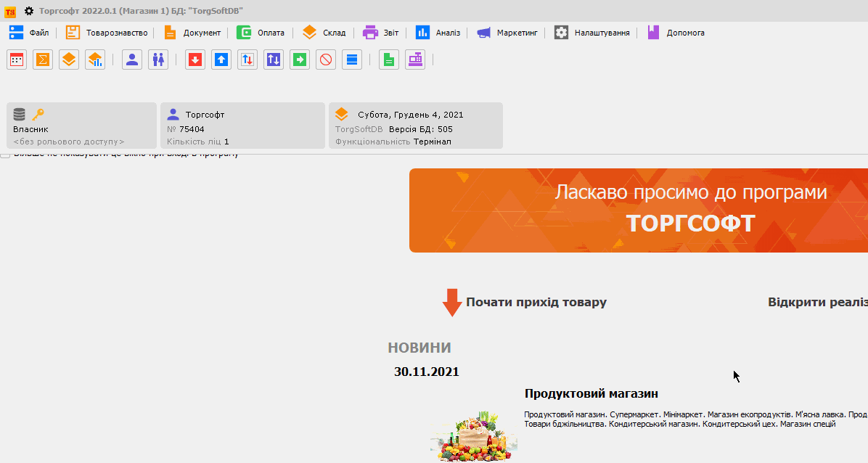The image size is (868, 463).
Task: Open the up-down arrows exchange icon
Action: 247,60
